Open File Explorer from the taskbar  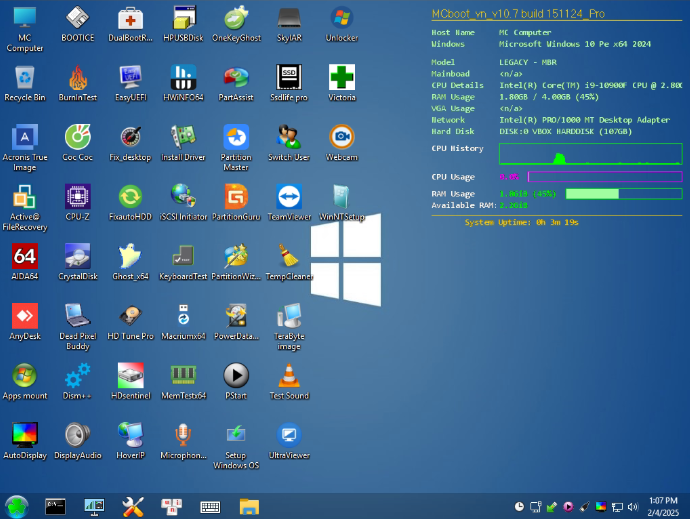(249, 507)
